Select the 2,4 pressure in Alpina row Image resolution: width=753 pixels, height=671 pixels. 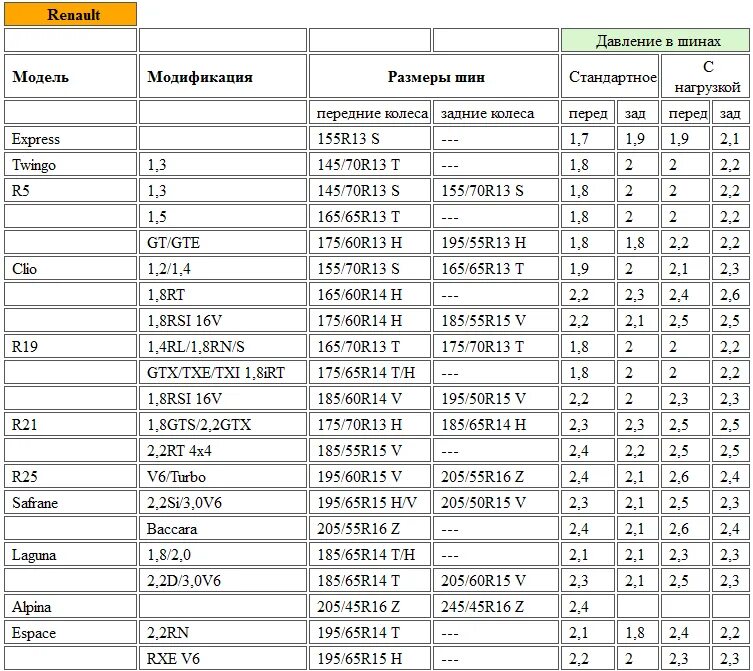(x=588, y=606)
